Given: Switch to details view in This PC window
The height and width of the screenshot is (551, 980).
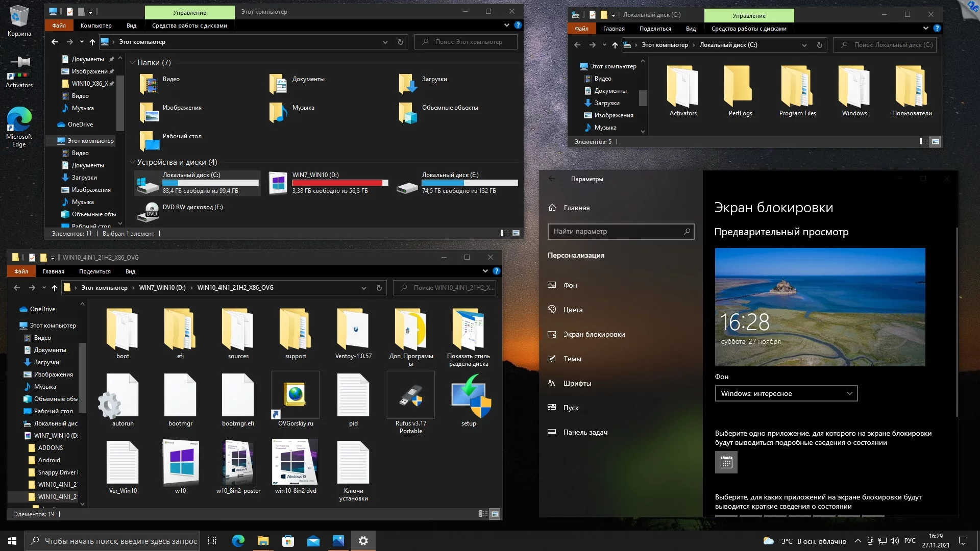Looking at the screenshot, I should (x=504, y=233).
